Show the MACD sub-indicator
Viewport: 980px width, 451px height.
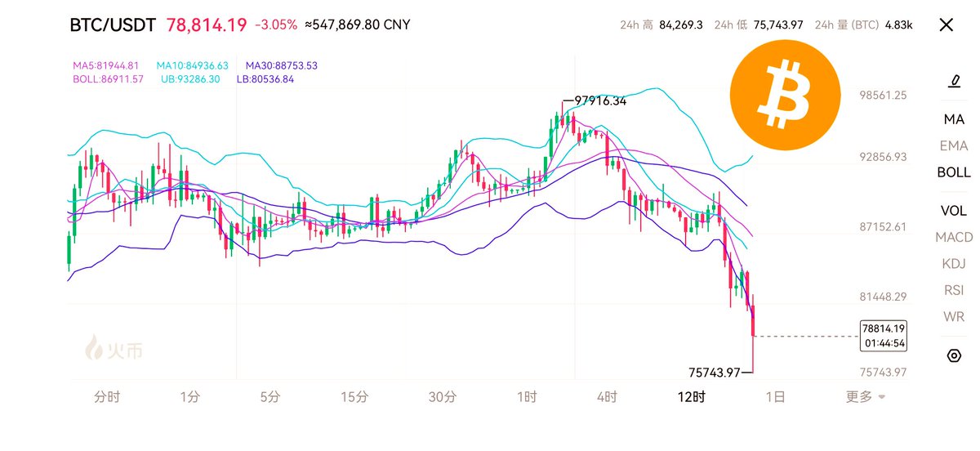pyautogui.click(x=954, y=237)
